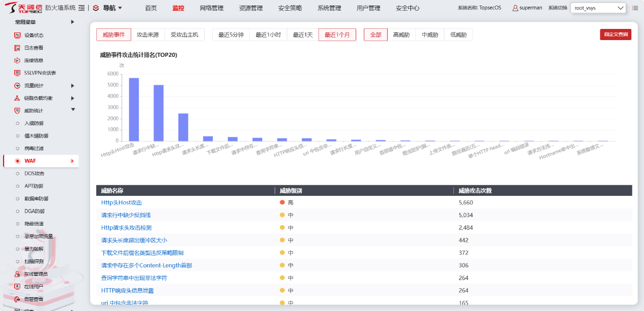Open the 网络管理 top menu

[x=211, y=8]
